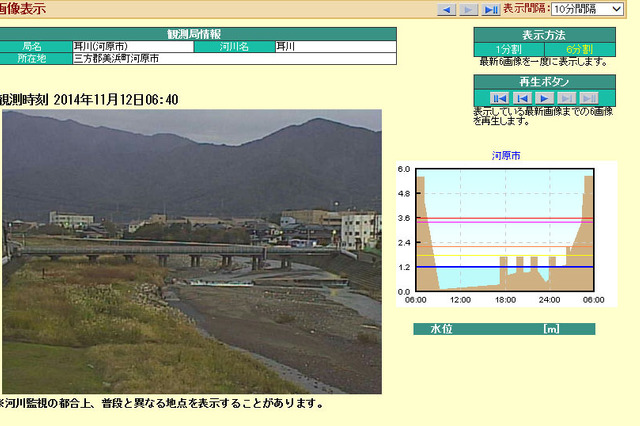Switch display method to 6分割
The image size is (640, 426).
pos(580,50)
